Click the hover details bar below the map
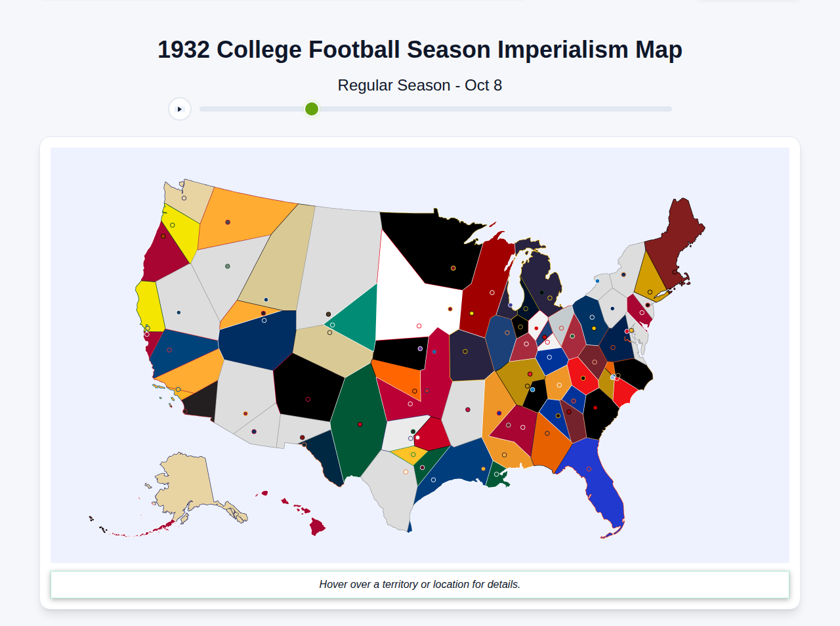Image resolution: width=840 pixels, height=626 pixels. (x=420, y=584)
